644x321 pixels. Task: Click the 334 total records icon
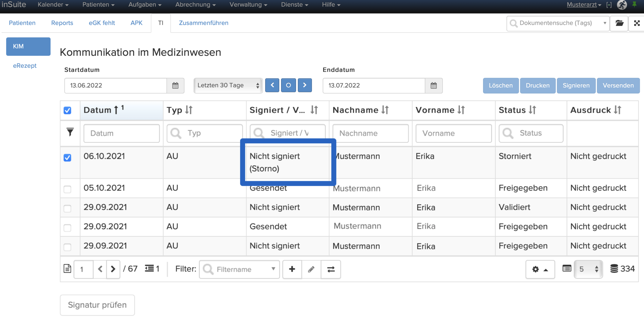click(x=614, y=269)
